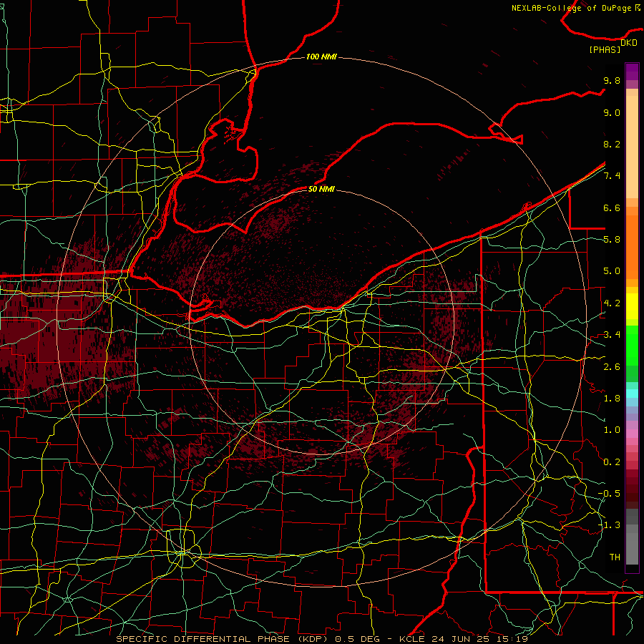The height and width of the screenshot is (644, 644).
Task: Select the DKD product code text
Action: [x=629, y=43]
